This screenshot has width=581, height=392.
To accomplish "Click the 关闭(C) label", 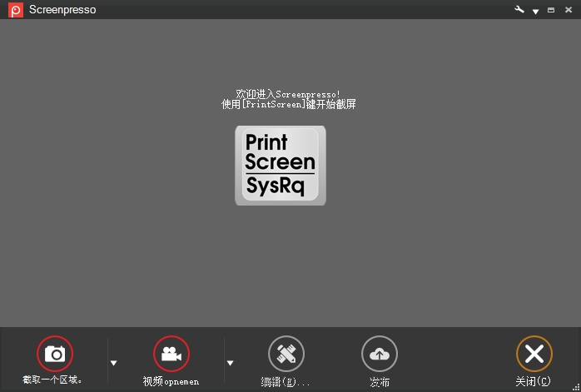I will 534,381.
